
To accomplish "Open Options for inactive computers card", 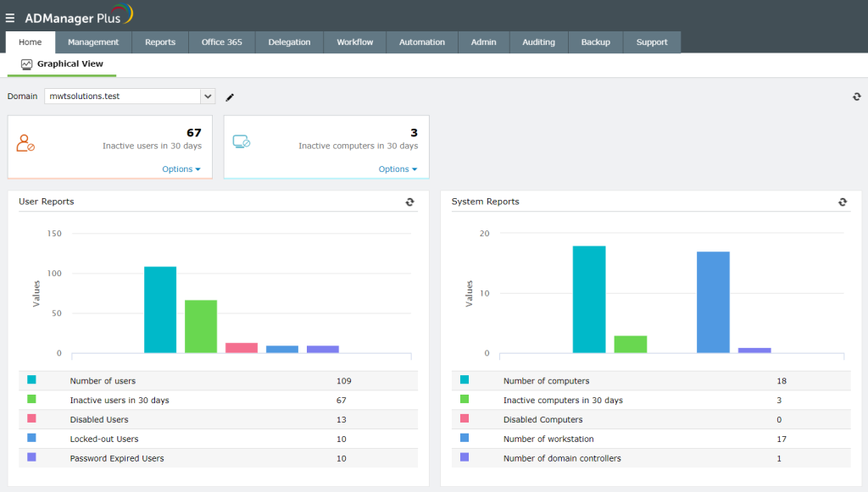I will (398, 169).
